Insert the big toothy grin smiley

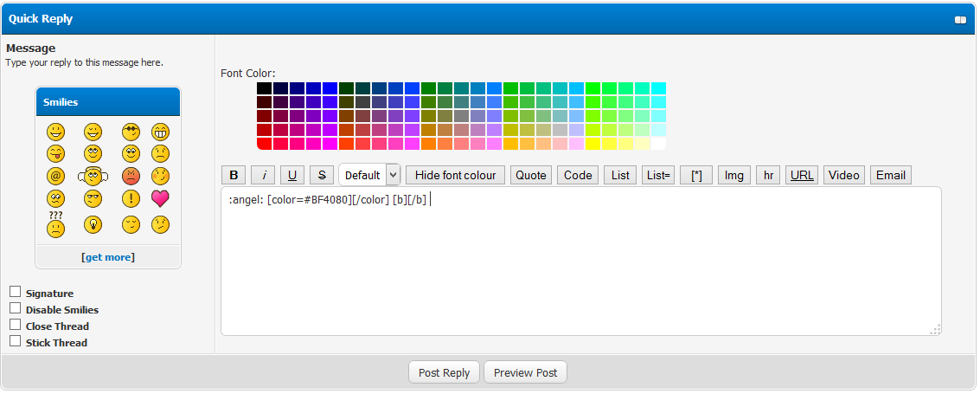tap(160, 132)
